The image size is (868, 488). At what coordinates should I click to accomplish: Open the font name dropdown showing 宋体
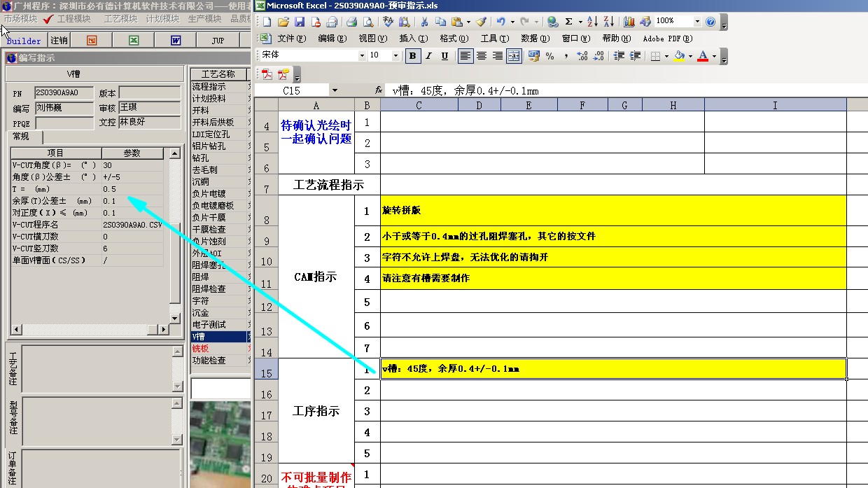click(362, 55)
